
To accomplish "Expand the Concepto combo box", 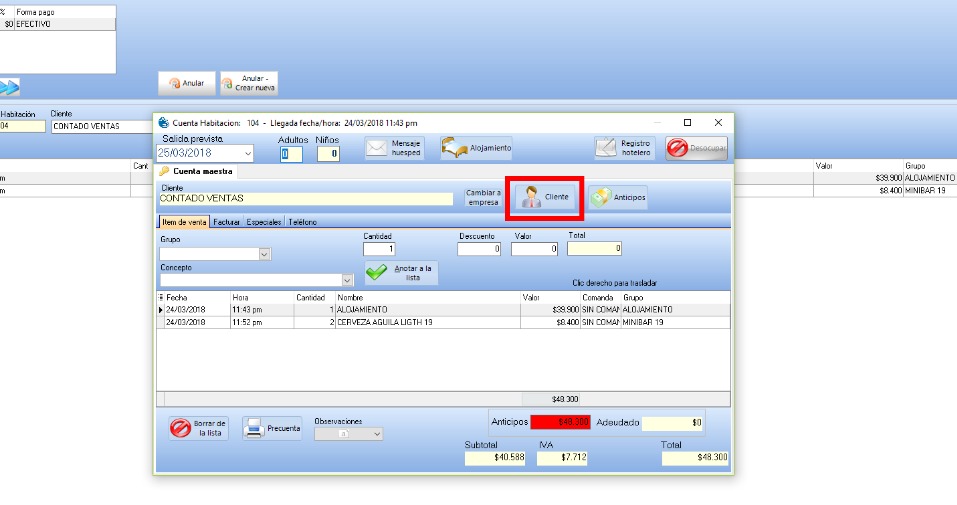I will (x=348, y=281).
